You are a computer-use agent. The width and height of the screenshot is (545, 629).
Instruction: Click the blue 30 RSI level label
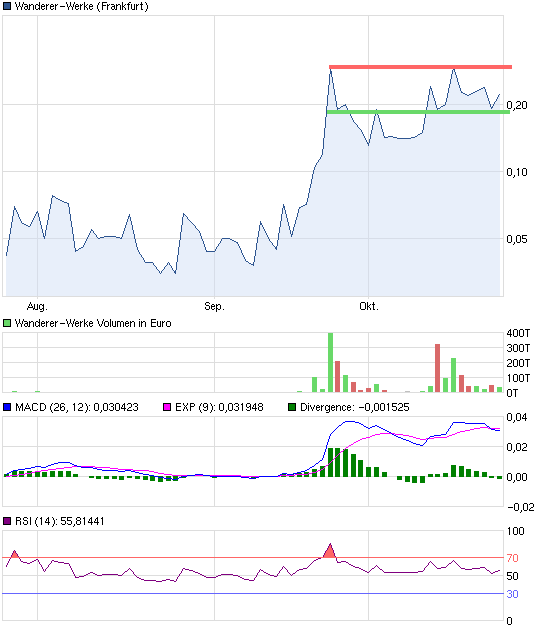click(513, 594)
